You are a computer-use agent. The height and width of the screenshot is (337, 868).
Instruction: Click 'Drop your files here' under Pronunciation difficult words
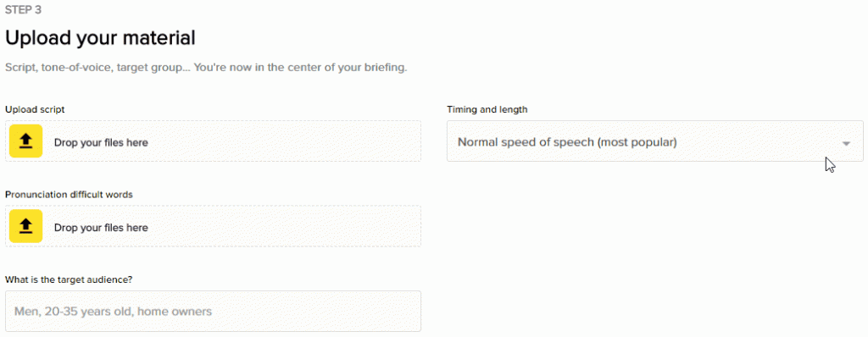click(x=101, y=228)
